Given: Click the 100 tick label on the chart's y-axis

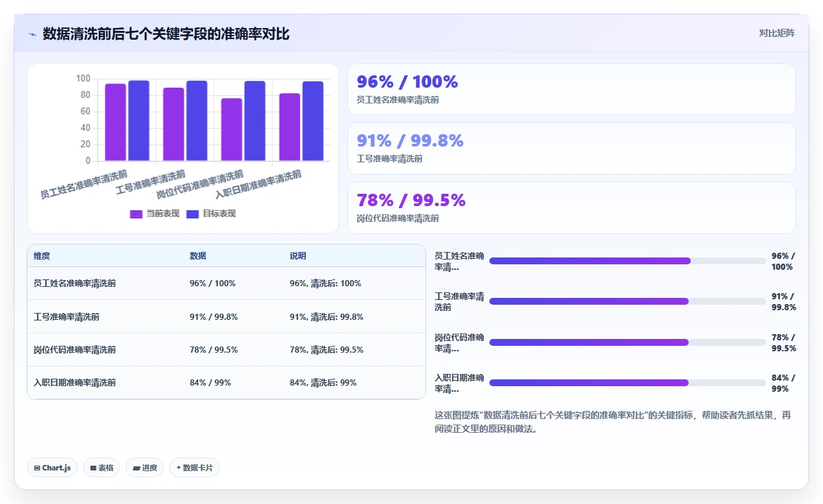Looking at the screenshot, I should tap(83, 79).
